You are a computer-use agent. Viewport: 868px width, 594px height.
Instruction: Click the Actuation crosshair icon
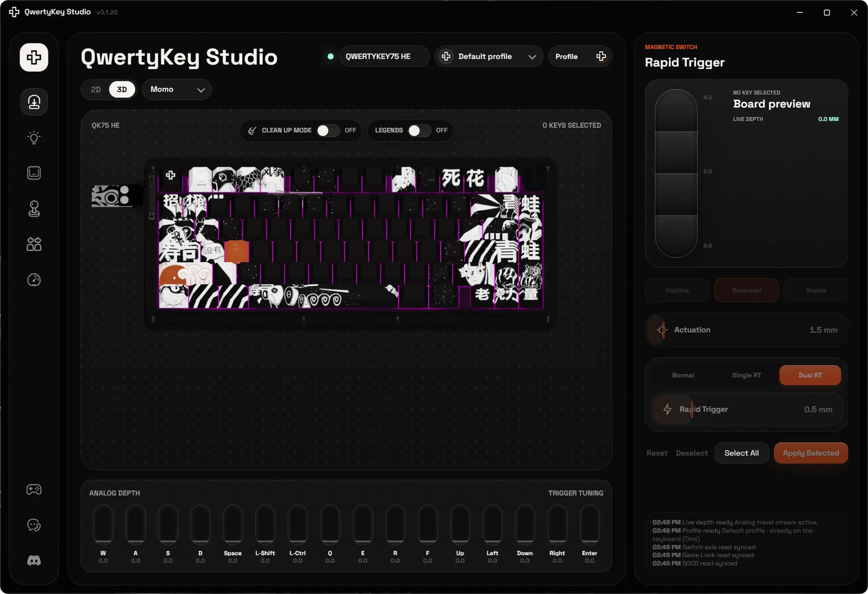pyautogui.click(x=662, y=330)
